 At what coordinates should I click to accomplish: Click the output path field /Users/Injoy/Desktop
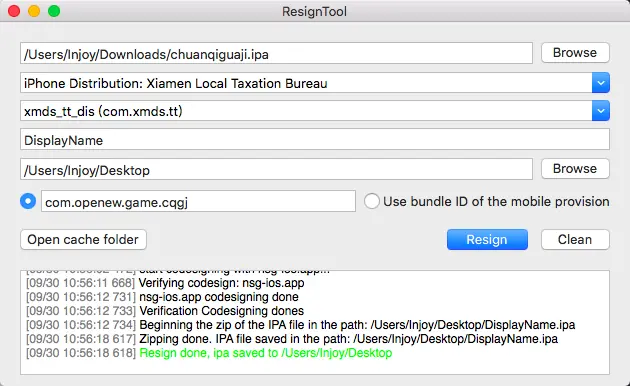[x=276, y=169]
